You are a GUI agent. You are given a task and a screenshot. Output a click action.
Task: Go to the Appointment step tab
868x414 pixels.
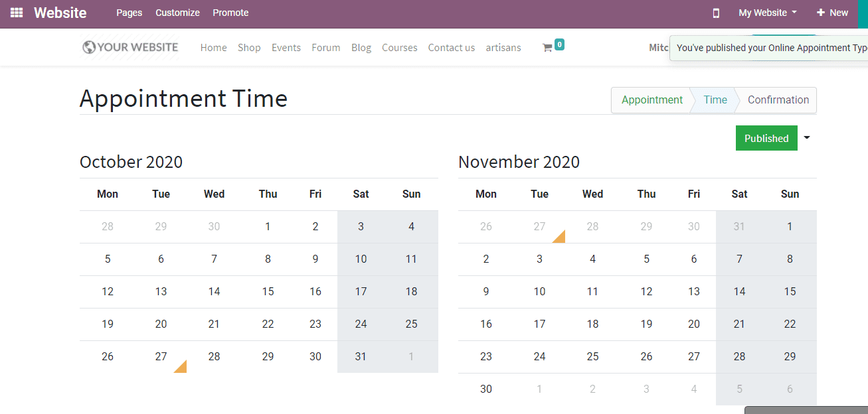pyautogui.click(x=651, y=100)
